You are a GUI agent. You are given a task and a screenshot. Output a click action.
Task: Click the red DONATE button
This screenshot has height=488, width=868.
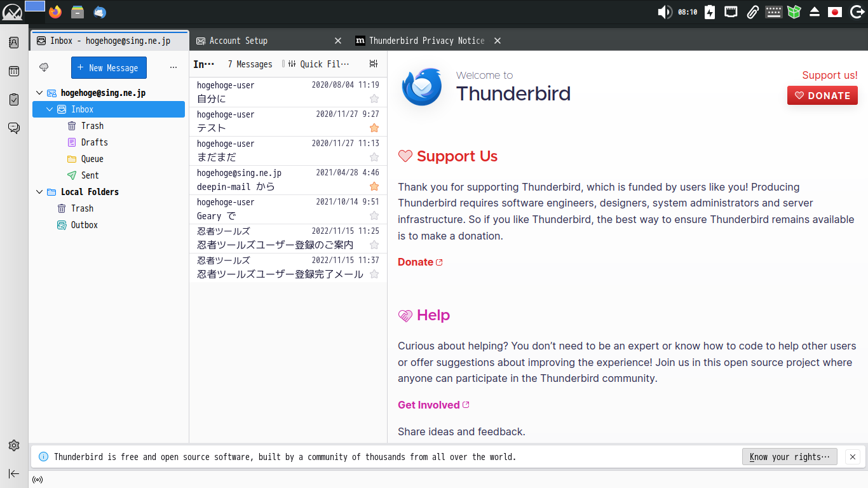(x=822, y=95)
